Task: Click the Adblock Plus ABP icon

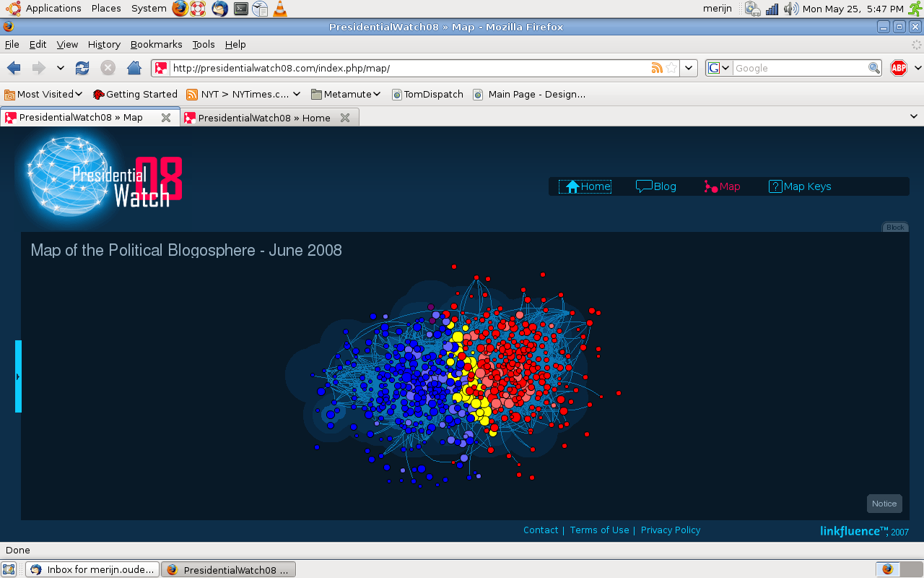Action: pos(898,68)
